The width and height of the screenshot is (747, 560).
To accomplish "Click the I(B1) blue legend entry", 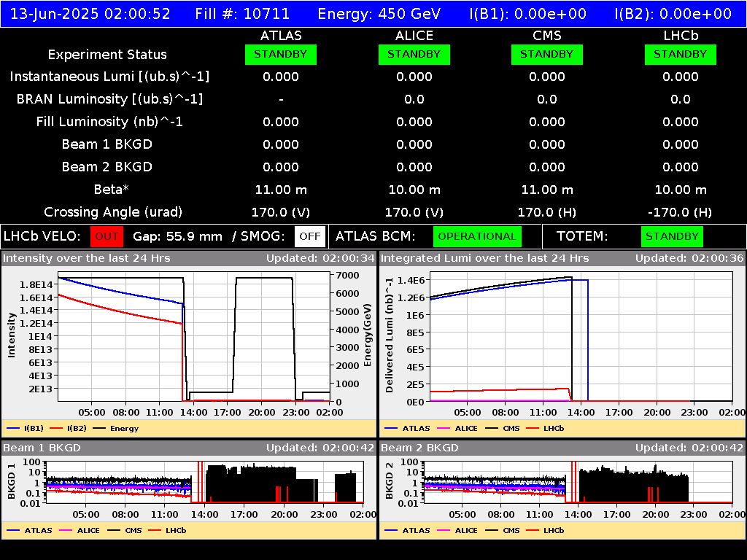I will coord(26,429).
